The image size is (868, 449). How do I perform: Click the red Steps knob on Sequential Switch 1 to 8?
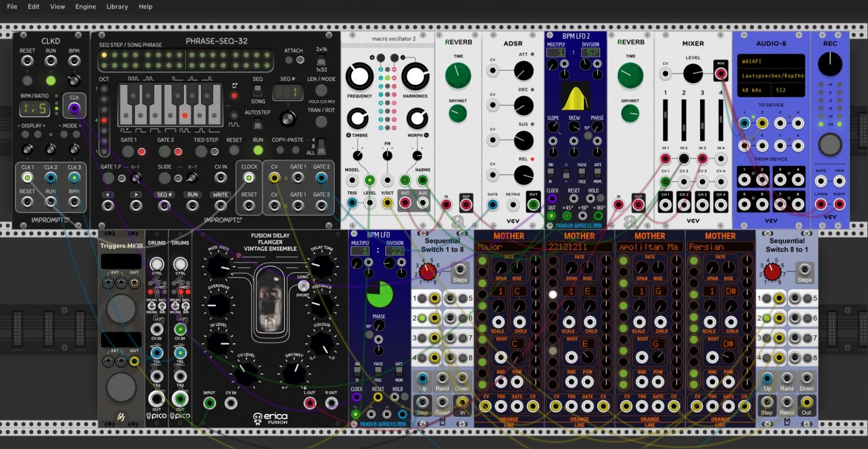pyautogui.click(x=428, y=272)
